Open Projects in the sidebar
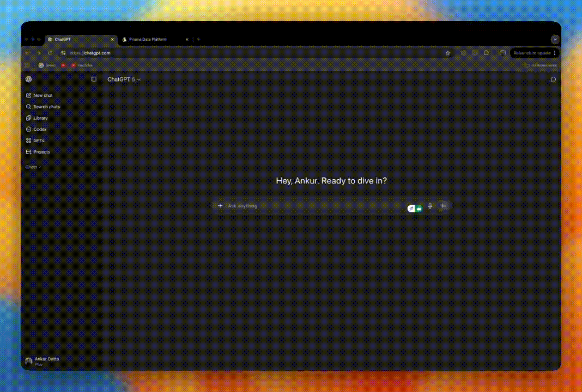This screenshot has height=392, width=582. pos(41,152)
